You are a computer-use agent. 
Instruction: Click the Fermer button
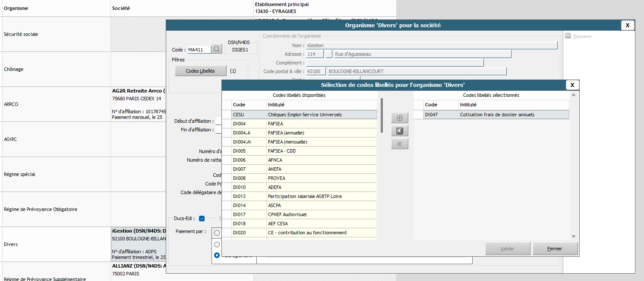pos(555,249)
